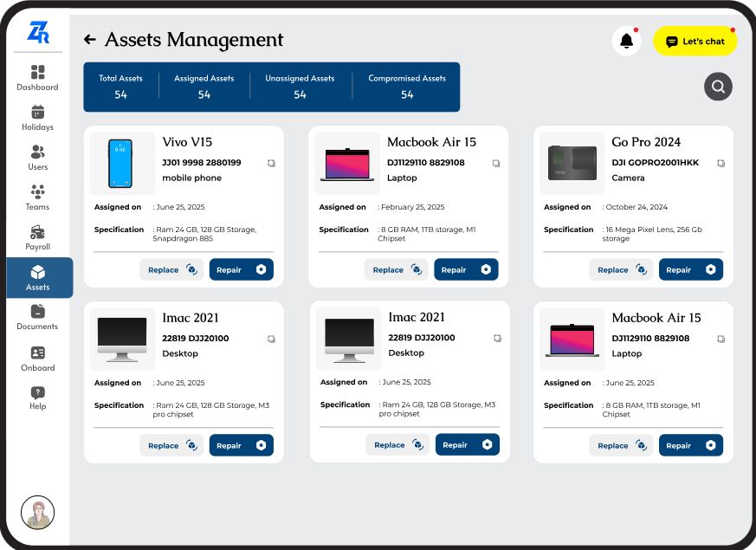
Task: Open the Dashboard section in the sidebar
Action: pos(37,78)
